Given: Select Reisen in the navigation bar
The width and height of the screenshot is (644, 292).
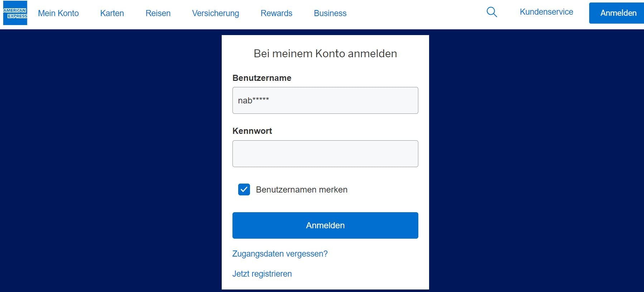Looking at the screenshot, I should coord(158,13).
